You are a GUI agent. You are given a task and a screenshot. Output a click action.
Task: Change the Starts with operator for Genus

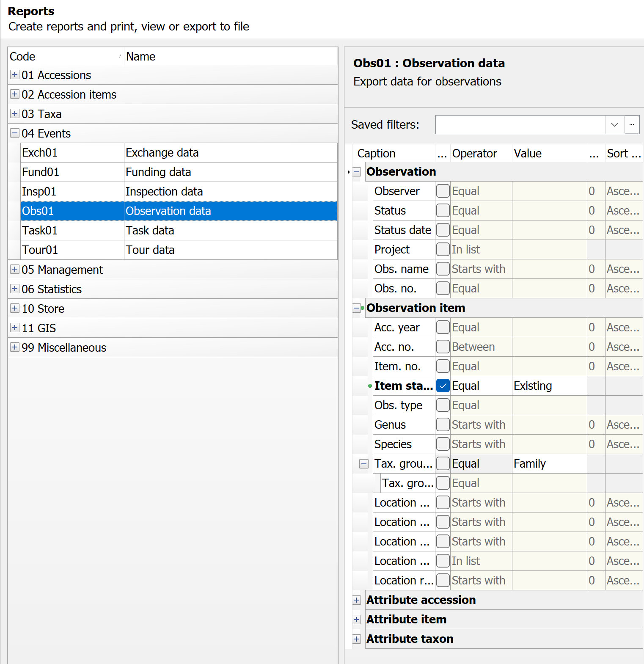coord(481,425)
